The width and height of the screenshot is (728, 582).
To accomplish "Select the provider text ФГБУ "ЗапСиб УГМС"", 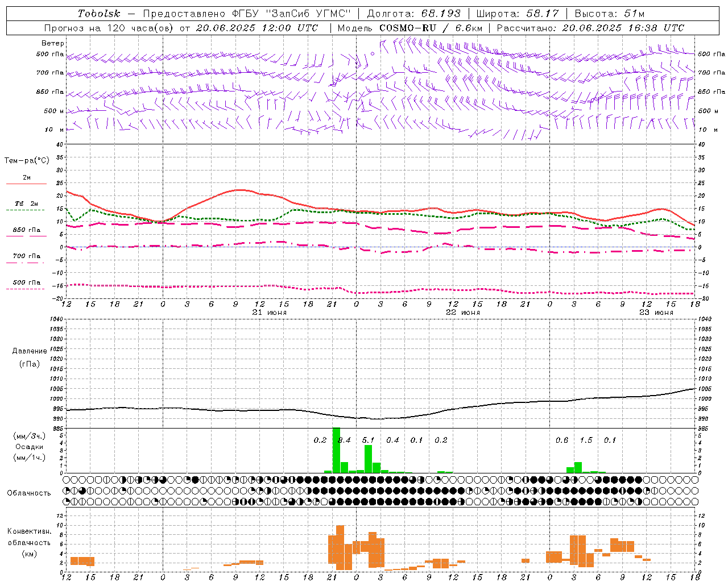I will point(291,14).
